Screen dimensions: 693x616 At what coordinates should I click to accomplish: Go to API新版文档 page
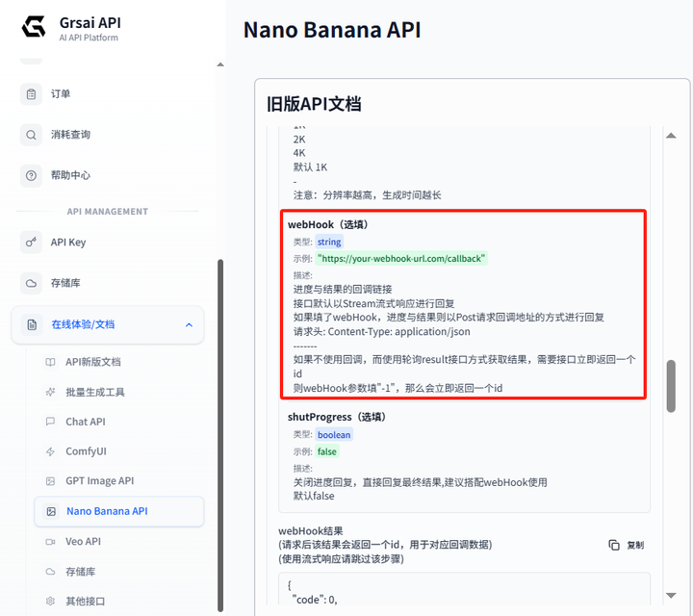pos(93,362)
